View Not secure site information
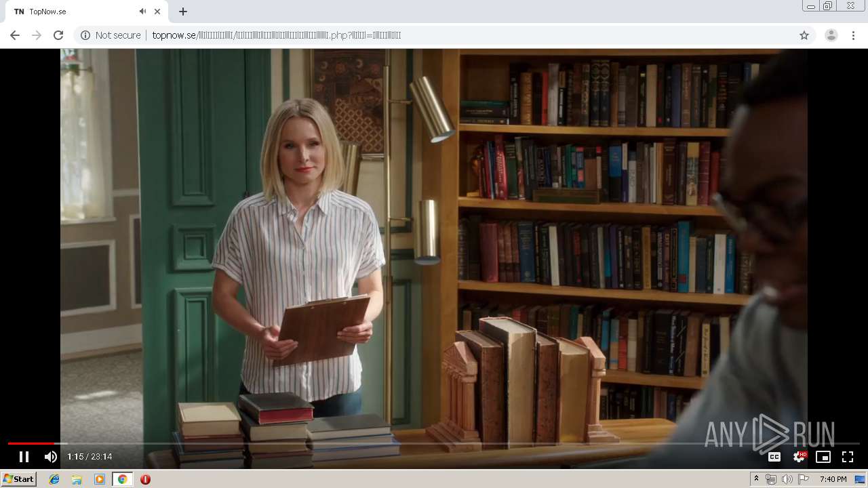 pyautogui.click(x=111, y=35)
